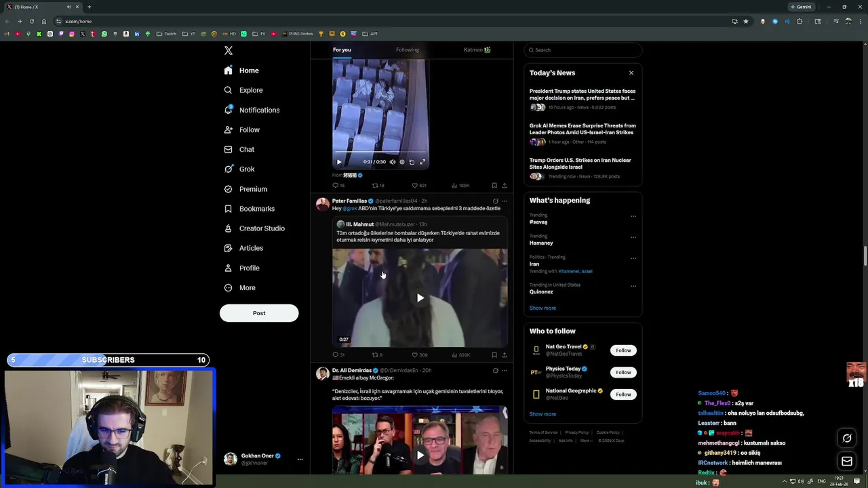Seek the top video progress bar
This screenshot has width=868, height=488.
click(380, 153)
